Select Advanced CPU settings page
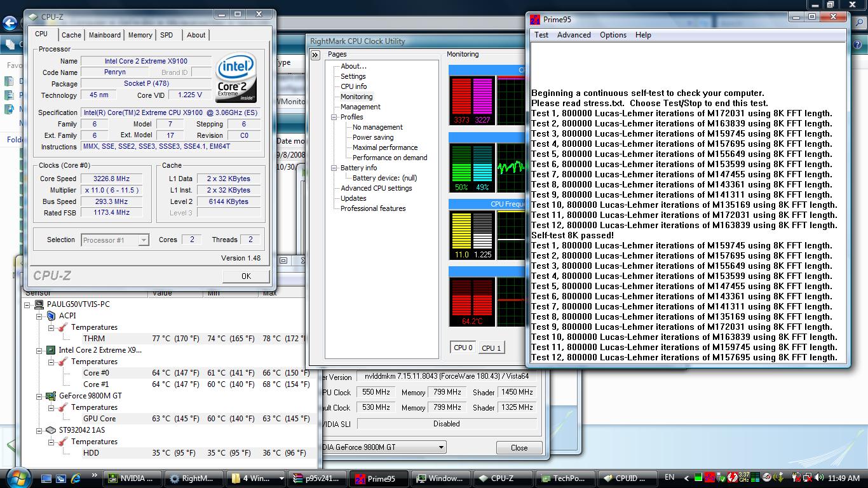 (376, 188)
